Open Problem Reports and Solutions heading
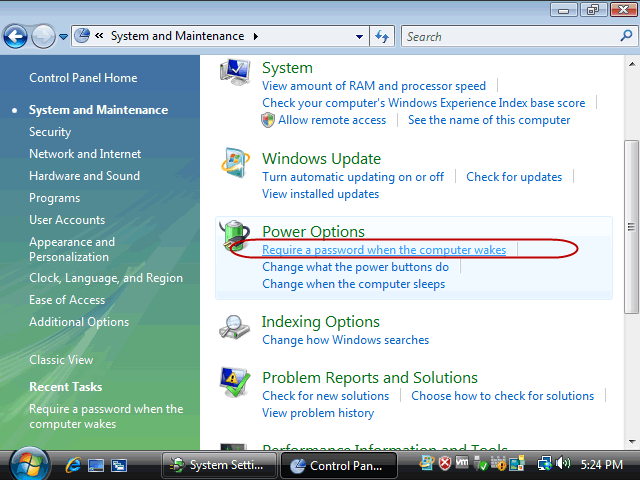640x480 pixels. pyautogui.click(x=370, y=378)
